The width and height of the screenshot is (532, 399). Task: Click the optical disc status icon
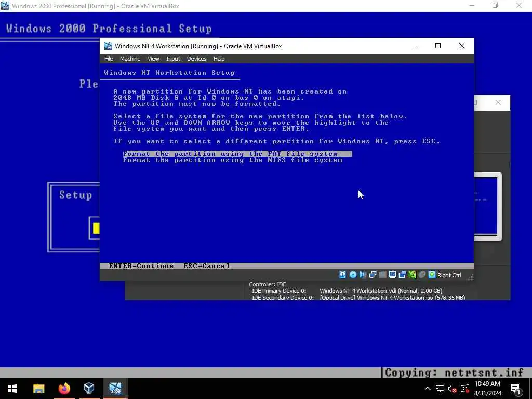[353, 275]
